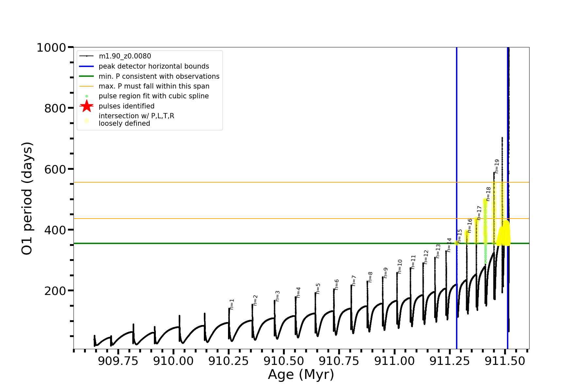
Task: Click the red star pulses identified marker
Action: click(87, 106)
